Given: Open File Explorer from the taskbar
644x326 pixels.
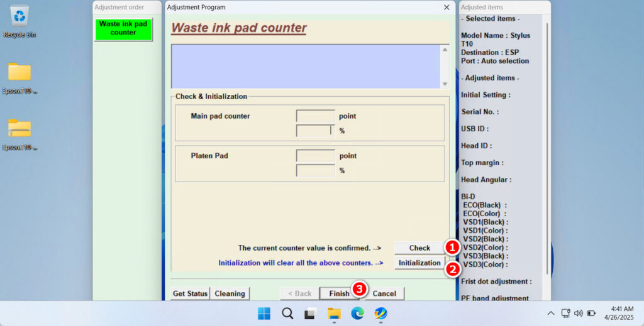Looking at the screenshot, I should [x=334, y=313].
